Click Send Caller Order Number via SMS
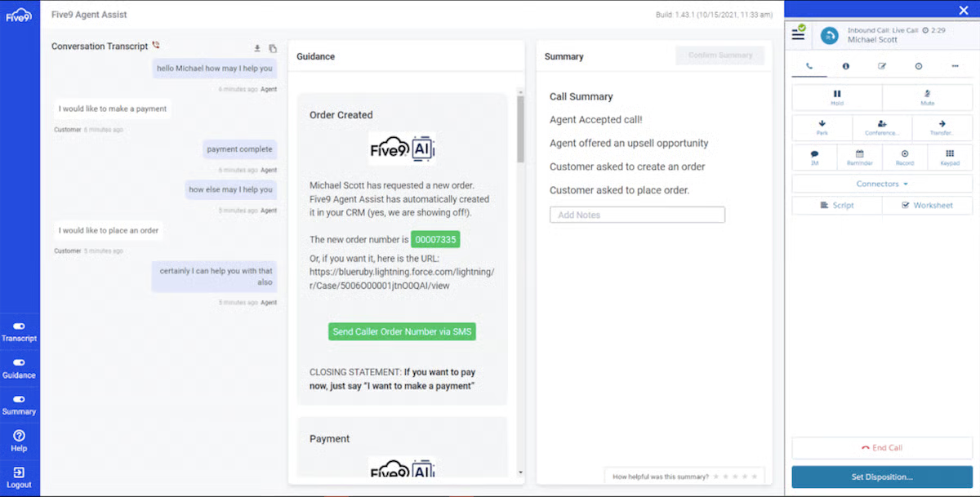 point(402,331)
